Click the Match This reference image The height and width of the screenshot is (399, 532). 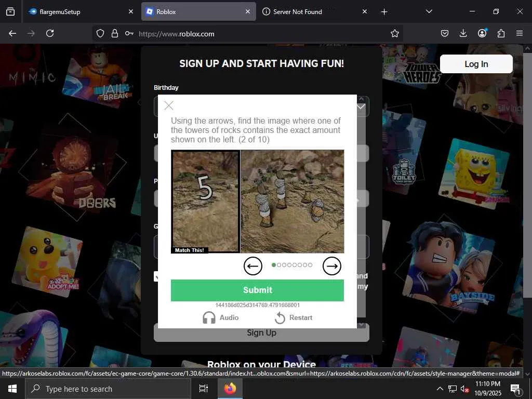[x=205, y=202]
